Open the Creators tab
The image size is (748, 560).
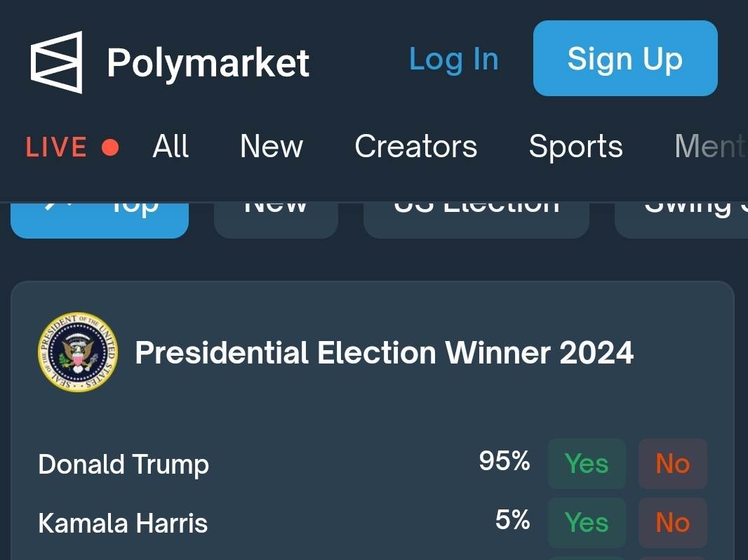click(x=415, y=147)
